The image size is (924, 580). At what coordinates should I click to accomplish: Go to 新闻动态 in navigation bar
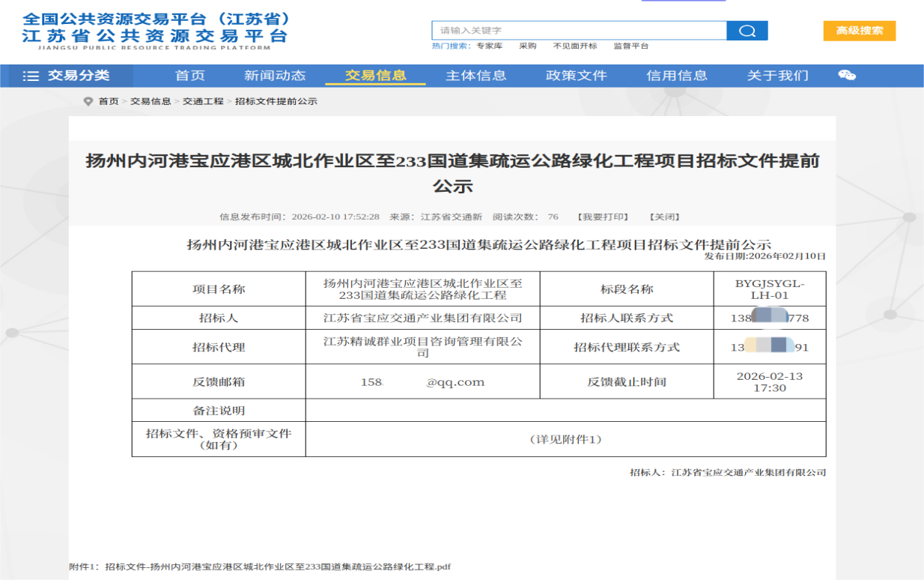(275, 76)
